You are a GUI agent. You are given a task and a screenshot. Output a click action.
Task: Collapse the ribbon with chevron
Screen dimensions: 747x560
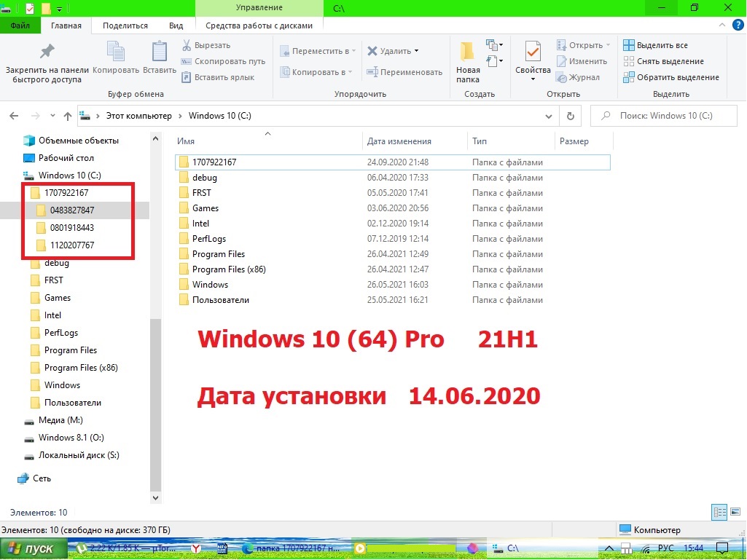pos(722,25)
